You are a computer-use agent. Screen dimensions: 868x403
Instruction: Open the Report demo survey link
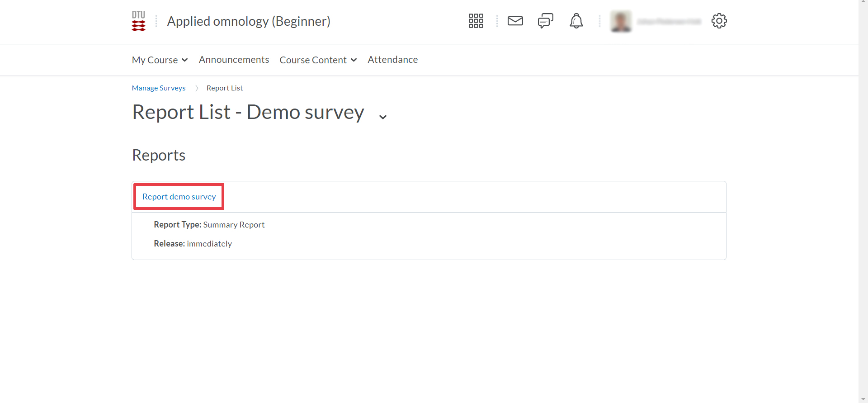(179, 197)
